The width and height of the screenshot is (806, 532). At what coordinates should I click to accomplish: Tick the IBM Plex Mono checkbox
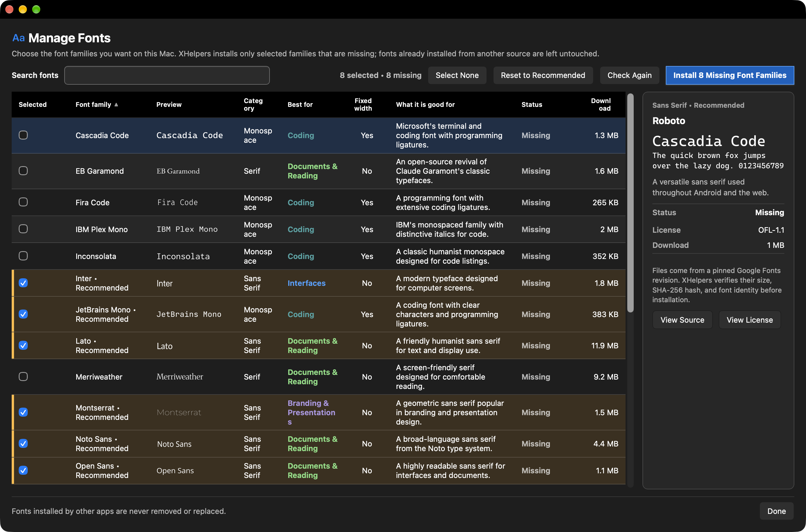(23, 229)
